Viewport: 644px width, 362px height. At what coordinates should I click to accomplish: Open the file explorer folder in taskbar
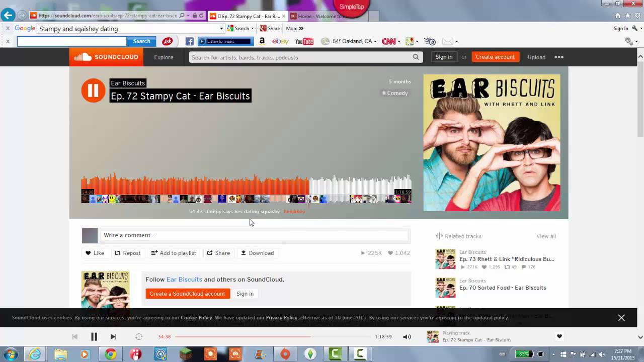(x=60, y=354)
